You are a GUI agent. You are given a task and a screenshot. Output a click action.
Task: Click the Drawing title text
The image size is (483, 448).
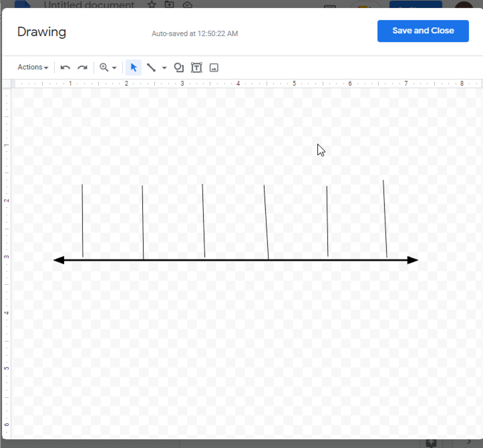(x=40, y=32)
